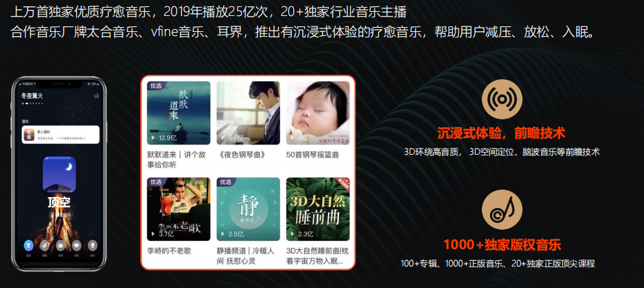Screen dimensions: 644x288
Task: Click the 1000+独家版权音乐 heading
Action: pos(502,245)
